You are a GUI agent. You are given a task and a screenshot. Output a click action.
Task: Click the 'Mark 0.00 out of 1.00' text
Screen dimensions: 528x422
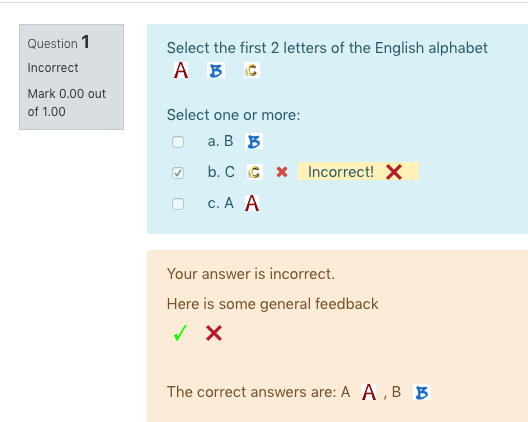67,103
